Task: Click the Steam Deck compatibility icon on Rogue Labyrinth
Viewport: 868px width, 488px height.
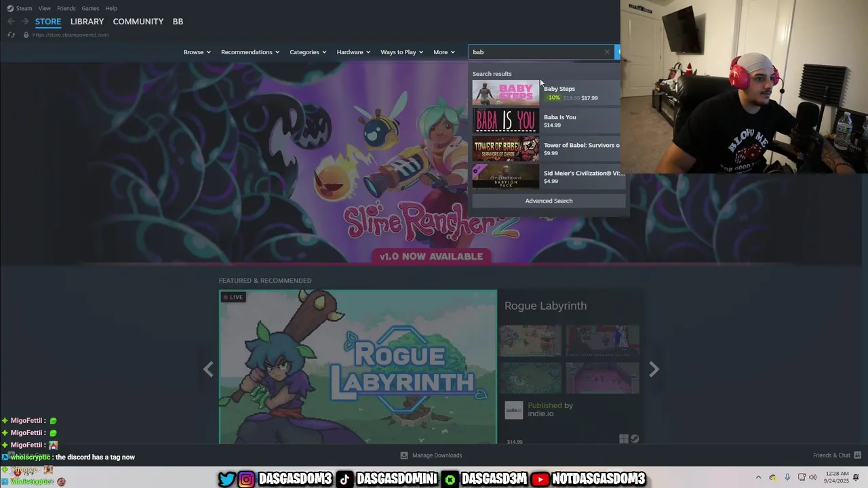Action: [x=635, y=439]
